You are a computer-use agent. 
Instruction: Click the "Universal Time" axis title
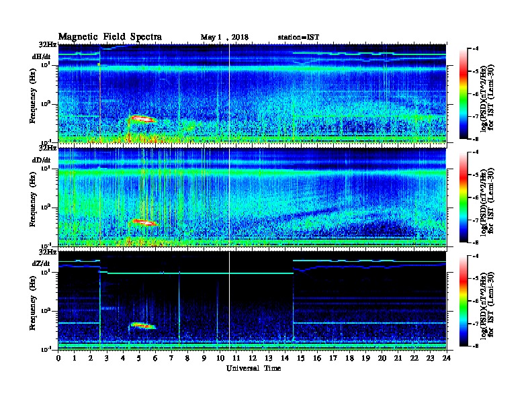(x=253, y=368)
